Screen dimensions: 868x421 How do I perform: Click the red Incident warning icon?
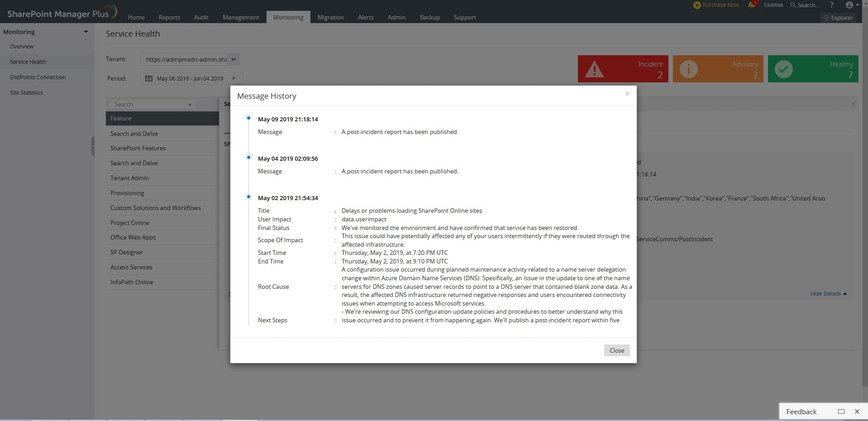tap(594, 69)
